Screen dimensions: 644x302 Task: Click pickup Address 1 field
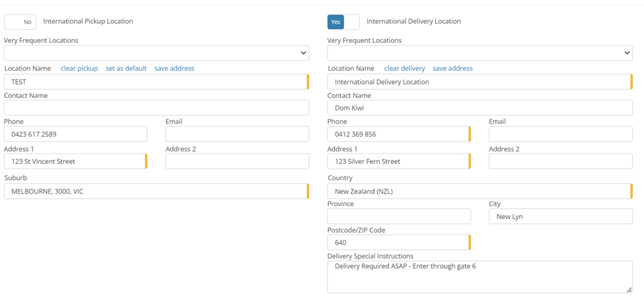pyautogui.click(x=75, y=161)
